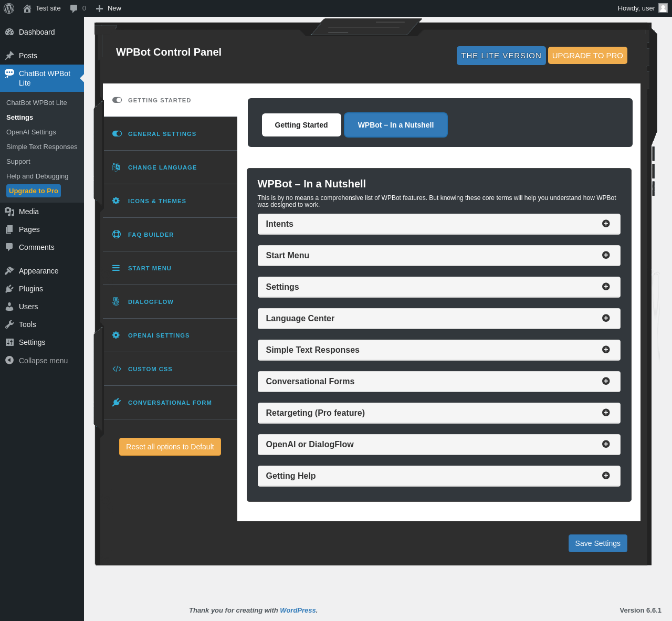
Task: Click the gear icon beside Icons & Themes
Action: (x=116, y=201)
